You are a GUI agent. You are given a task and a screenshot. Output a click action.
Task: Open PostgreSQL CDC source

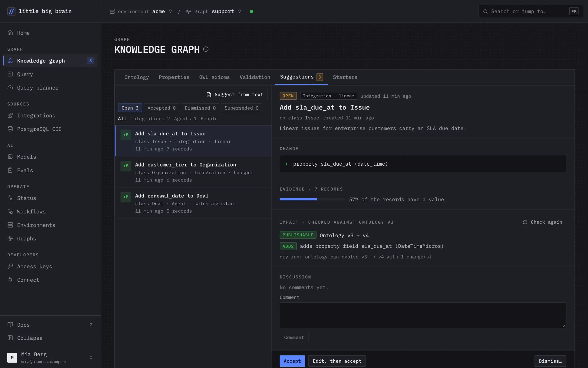tap(50, 129)
